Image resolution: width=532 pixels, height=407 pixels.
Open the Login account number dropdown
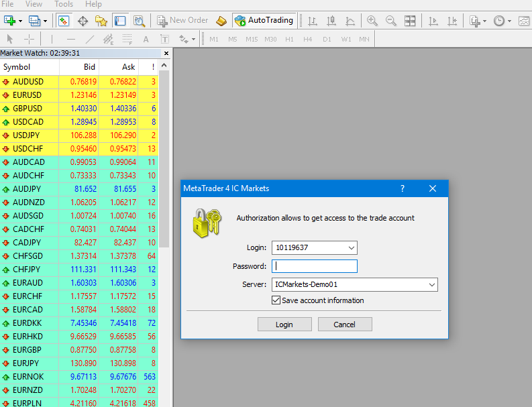352,248
